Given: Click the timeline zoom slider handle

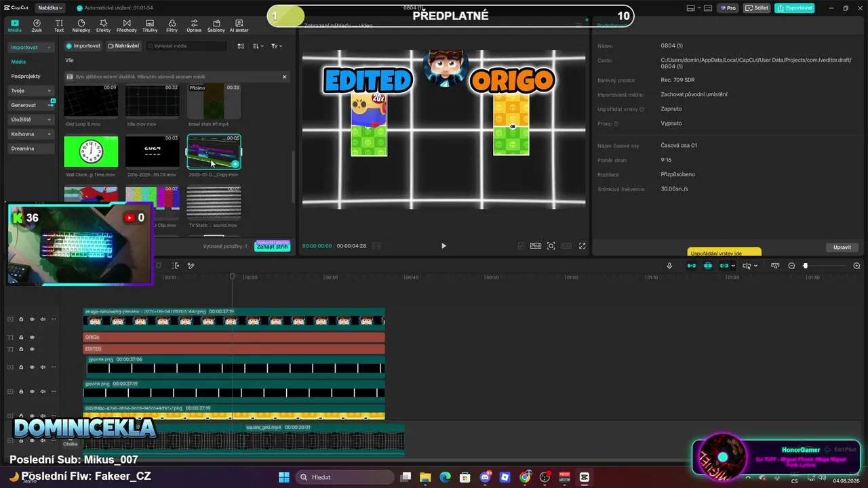Looking at the screenshot, I should 805,266.
